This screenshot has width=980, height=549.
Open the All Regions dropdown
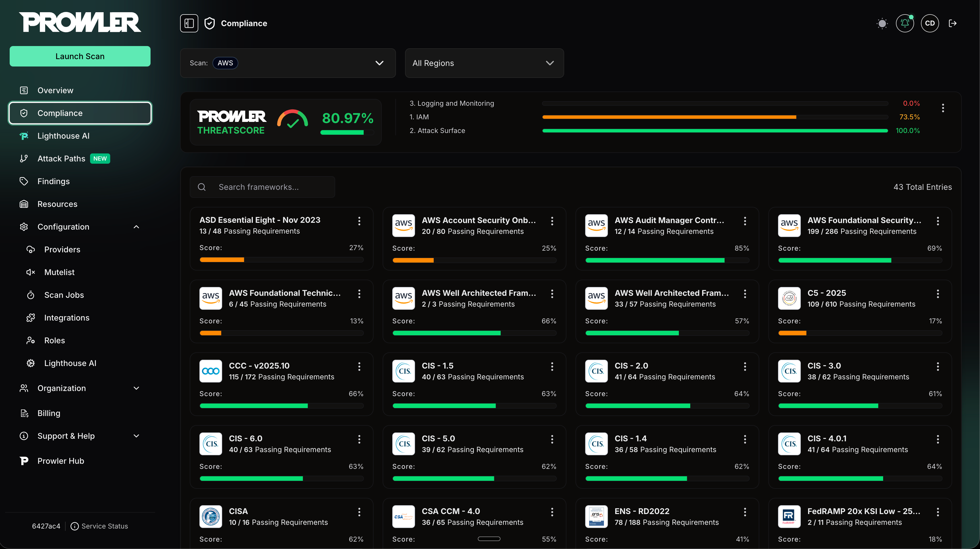(484, 63)
